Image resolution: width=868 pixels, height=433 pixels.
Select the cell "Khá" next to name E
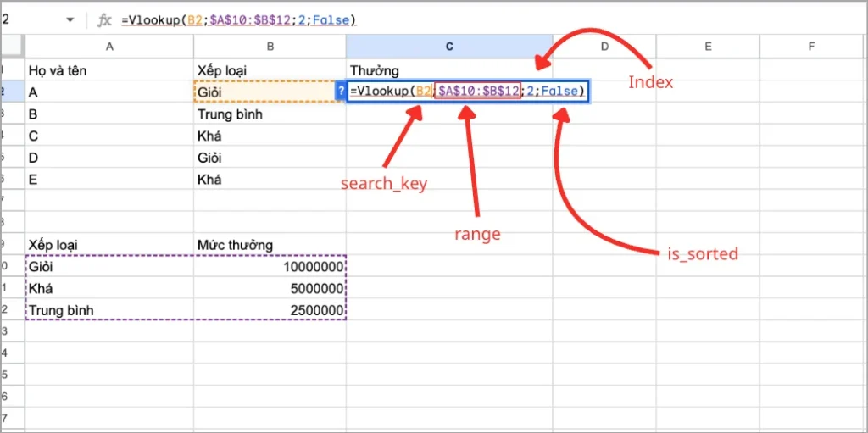[270, 179]
